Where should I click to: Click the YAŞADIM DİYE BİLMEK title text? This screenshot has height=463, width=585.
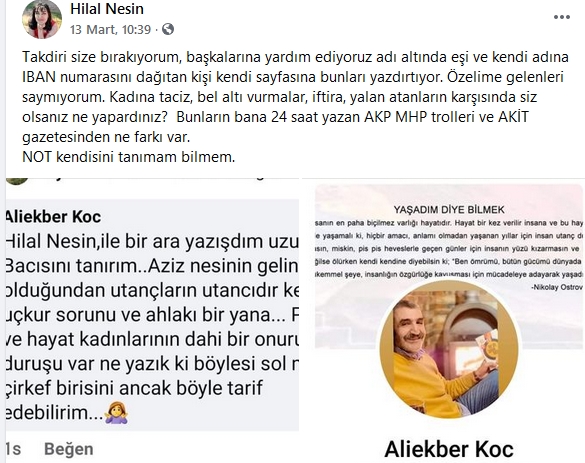tap(449, 210)
